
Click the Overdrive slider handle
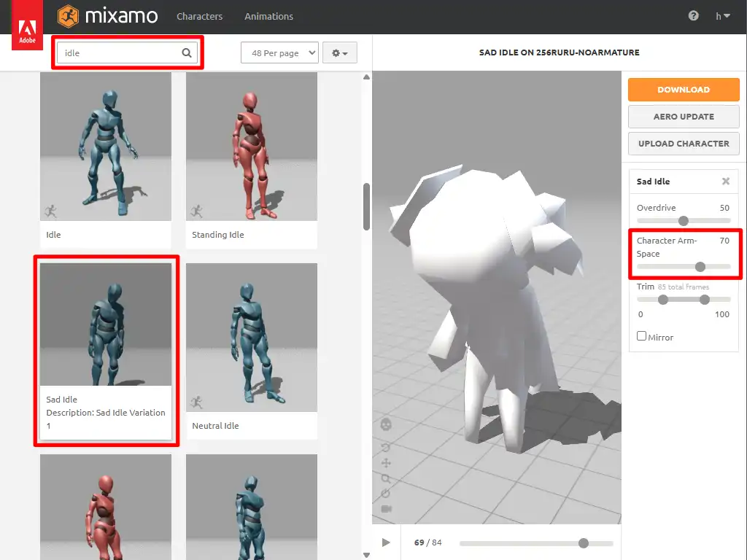pos(684,220)
